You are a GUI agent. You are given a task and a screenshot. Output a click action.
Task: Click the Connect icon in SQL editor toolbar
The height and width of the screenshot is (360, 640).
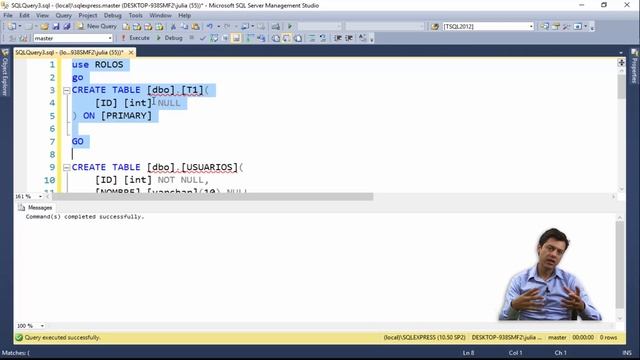click(x=12, y=38)
